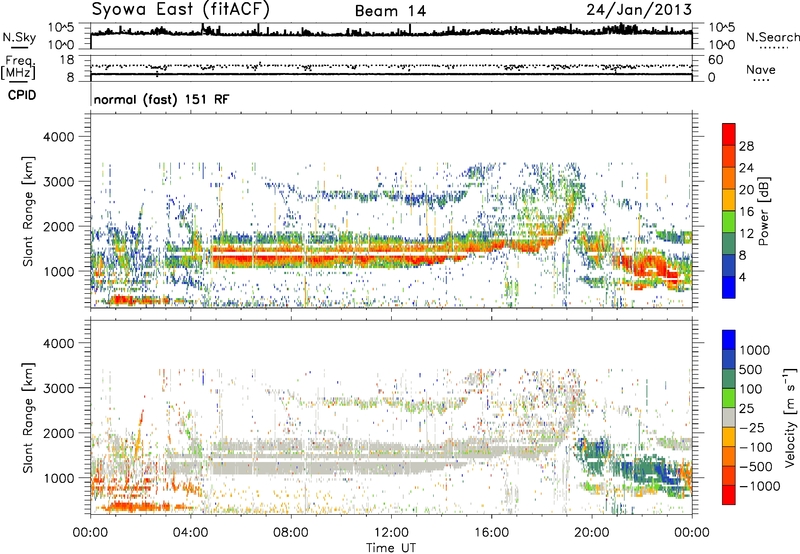Image resolution: width=800 pixels, height=554 pixels.
Task: Click the blue bottom segment of Power colorbar
Action: (729, 287)
